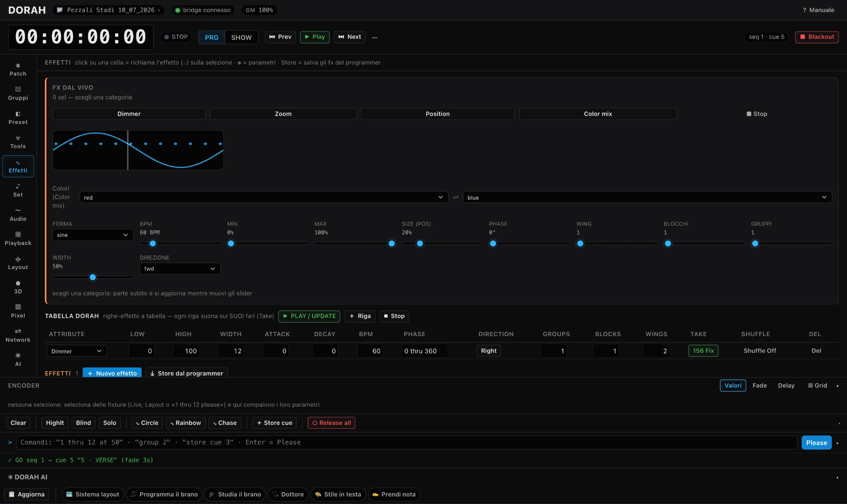Viewport: 847px width, 504px height.
Task: Open the Preset sidebar icon
Action: (18, 118)
